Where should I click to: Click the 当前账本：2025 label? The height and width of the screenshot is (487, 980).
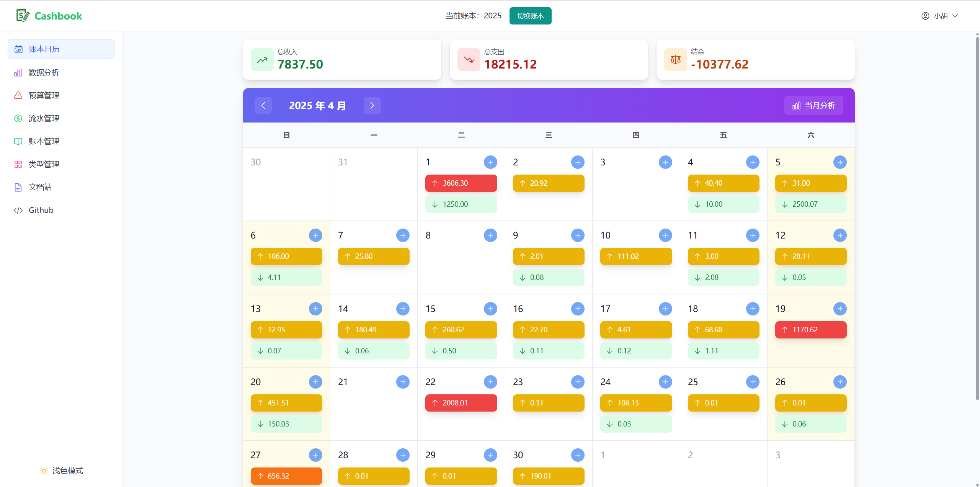[x=474, y=16]
